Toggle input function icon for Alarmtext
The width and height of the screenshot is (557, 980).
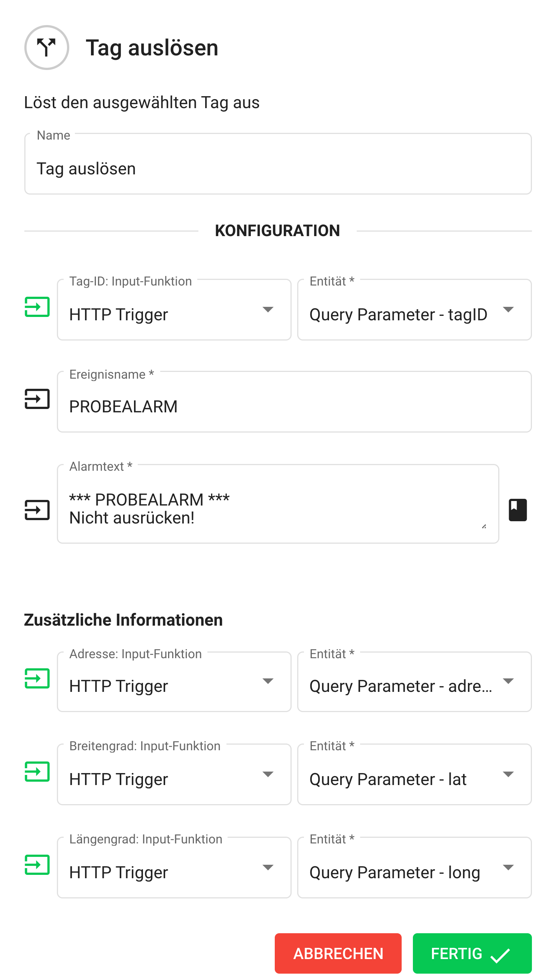point(37,510)
